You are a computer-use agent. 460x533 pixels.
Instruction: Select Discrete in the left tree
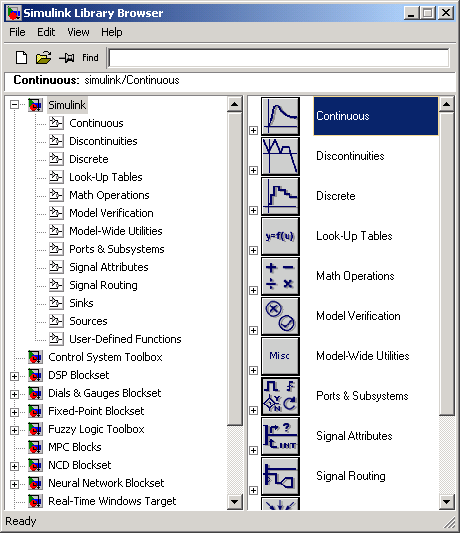89,159
